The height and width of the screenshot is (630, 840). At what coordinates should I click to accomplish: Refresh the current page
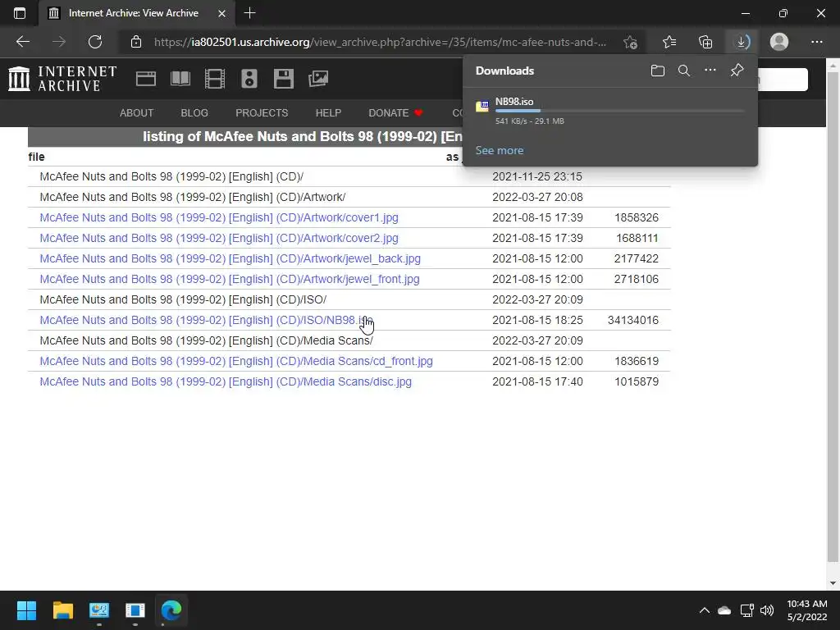[x=95, y=42]
